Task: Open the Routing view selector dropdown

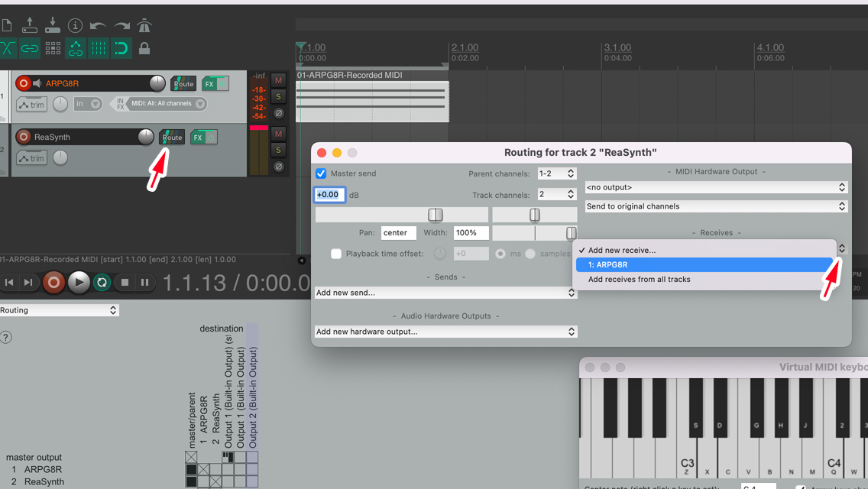Action: click(x=60, y=310)
